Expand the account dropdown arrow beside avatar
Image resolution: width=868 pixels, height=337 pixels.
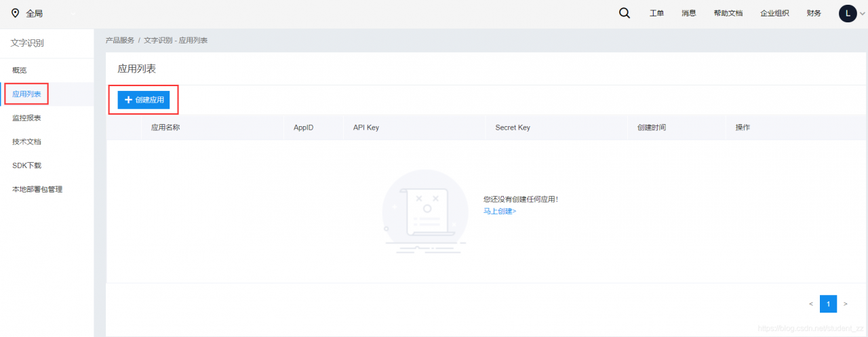pyautogui.click(x=863, y=14)
